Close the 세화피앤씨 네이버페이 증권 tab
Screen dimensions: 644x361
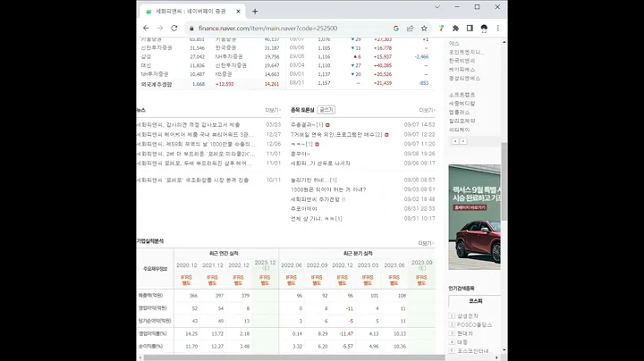click(238, 12)
